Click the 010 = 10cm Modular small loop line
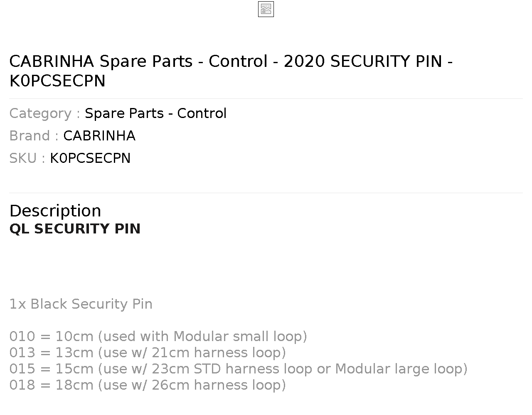Viewport: 532px width, 415px height. pyautogui.click(x=158, y=336)
